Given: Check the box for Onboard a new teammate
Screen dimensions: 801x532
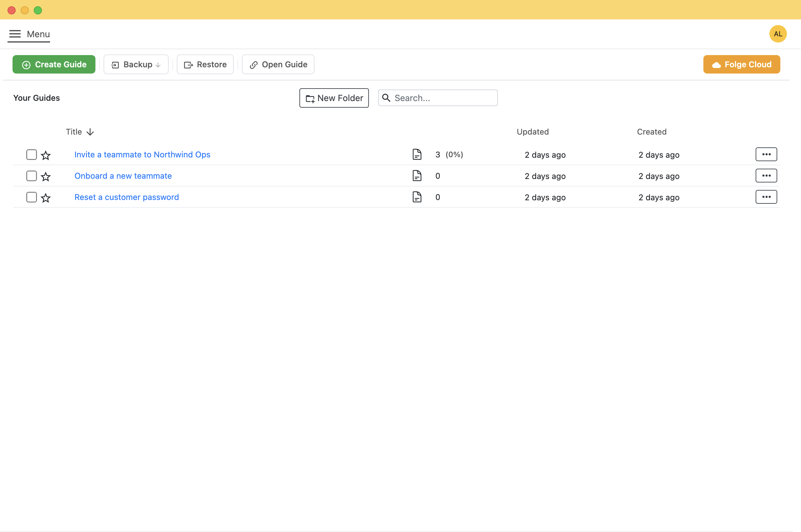Looking at the screenshot, I should pos(32,176).
